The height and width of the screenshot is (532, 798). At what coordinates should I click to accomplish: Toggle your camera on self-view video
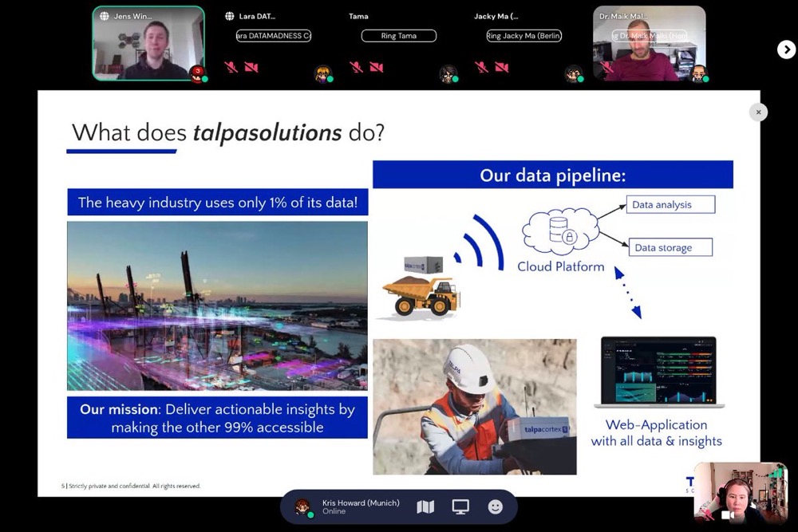728,515
